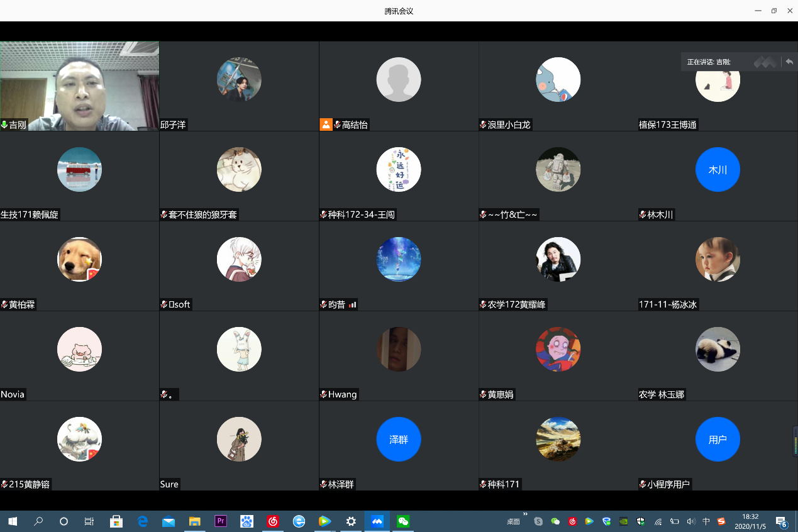Viewport: 798px width, 532px height.
Task: Open the notification center with 6 alerts
Action: click(781, 521)
